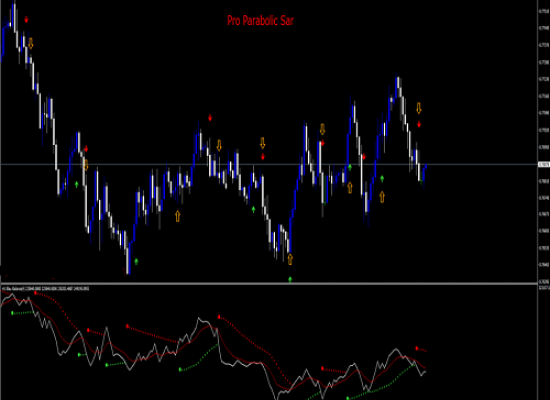The width and height of the screenshot is (550, 400).
Task: Click the leftmost orange up arrow
Action: [178, 216]
